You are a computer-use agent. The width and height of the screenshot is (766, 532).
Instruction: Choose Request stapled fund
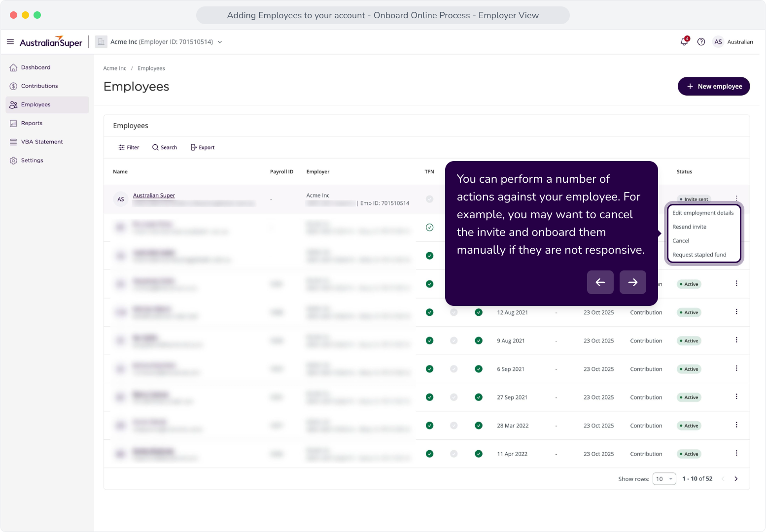(699, 255)
